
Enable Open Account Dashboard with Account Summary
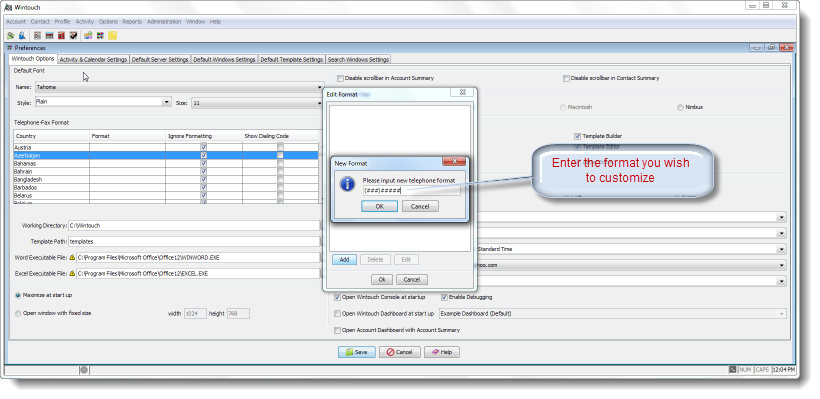(337, 330)
